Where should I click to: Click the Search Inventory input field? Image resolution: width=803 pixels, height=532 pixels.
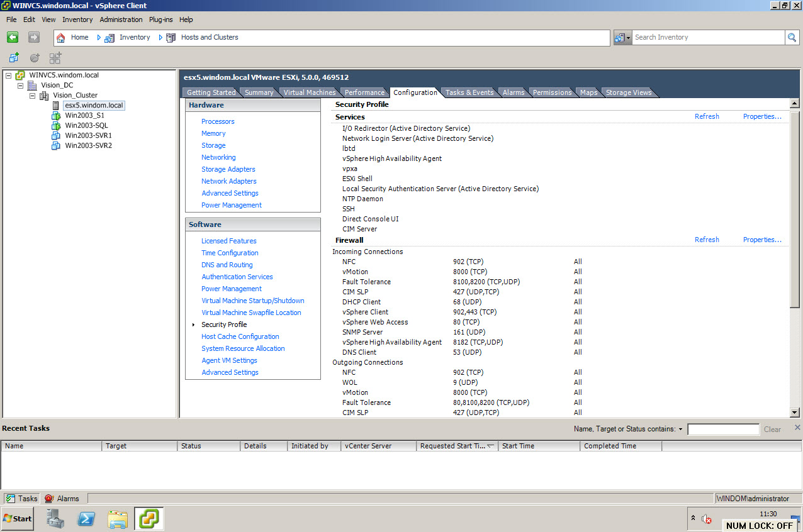(x=707, y=38)
